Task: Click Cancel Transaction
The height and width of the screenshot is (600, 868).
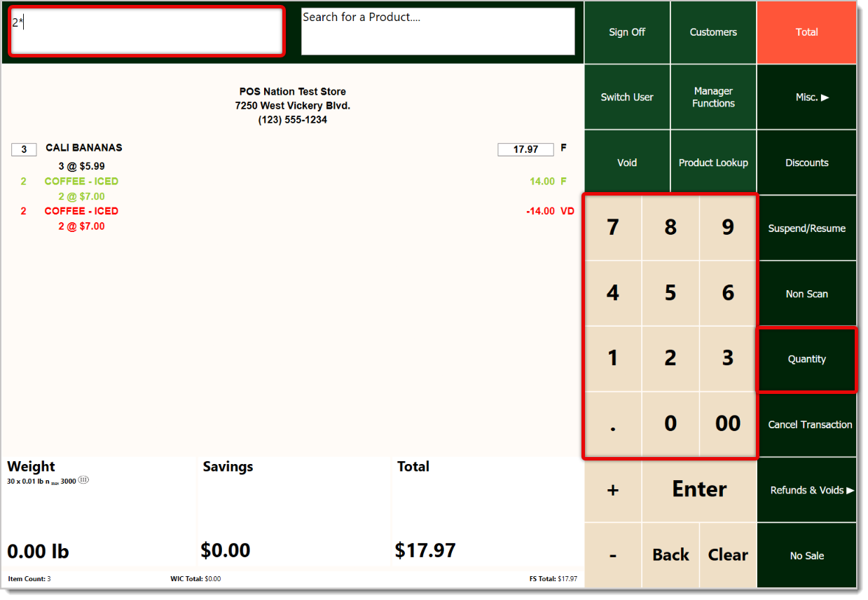Action: (x=806, y=425)
